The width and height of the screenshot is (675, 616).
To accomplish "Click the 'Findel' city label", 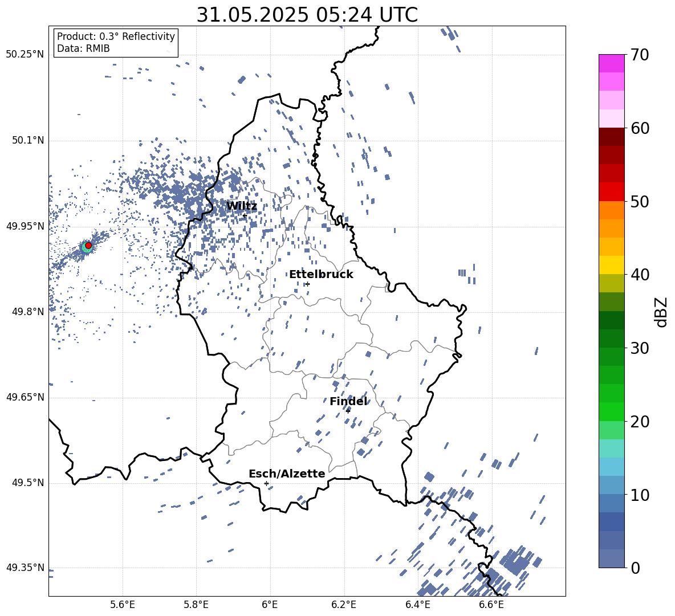I will 348,401.
